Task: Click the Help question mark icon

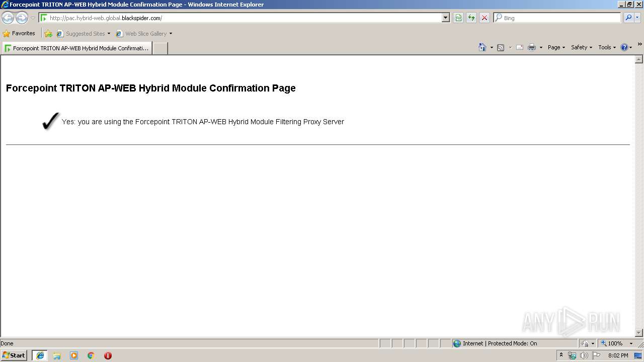Action: tap(624, 47)
